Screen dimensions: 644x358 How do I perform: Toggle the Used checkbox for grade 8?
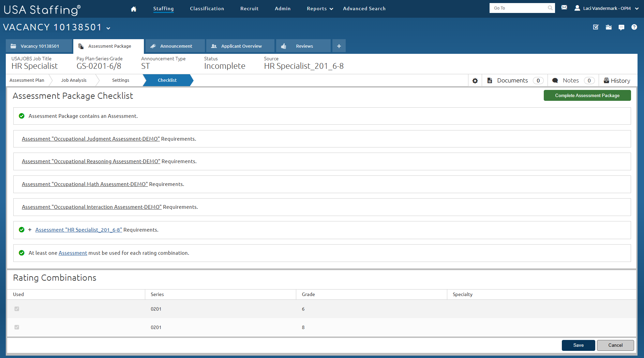17,327
